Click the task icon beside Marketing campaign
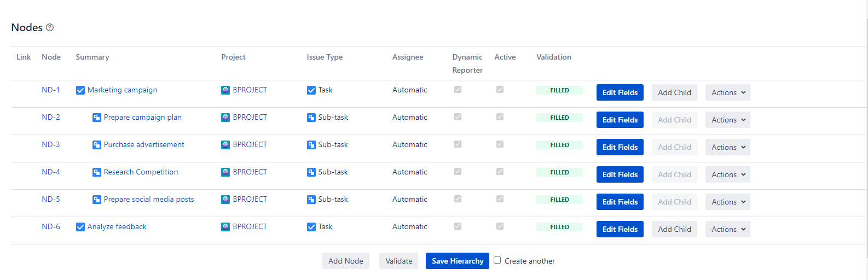 tap(80, 90)
